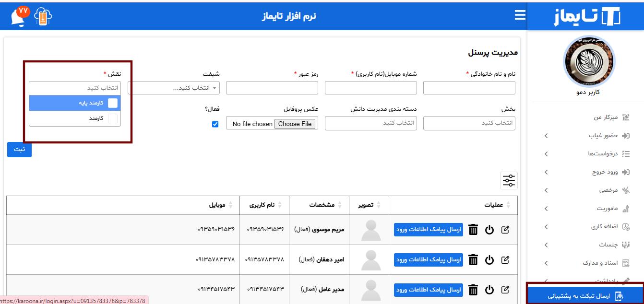Screen dimensions: 644x304
Task: Click مریم موسوی avatar thumbnail
Action: (371, 230)
